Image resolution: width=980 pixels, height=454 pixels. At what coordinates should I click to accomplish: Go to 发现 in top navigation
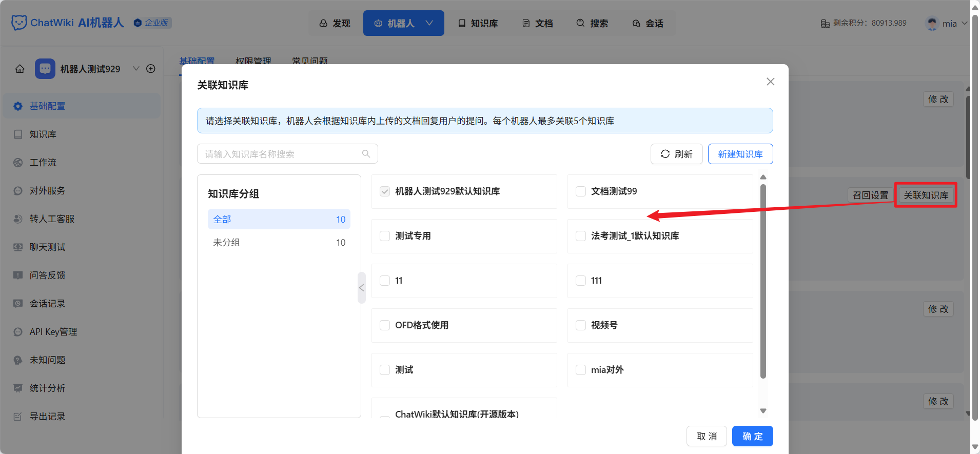(335, 23)
